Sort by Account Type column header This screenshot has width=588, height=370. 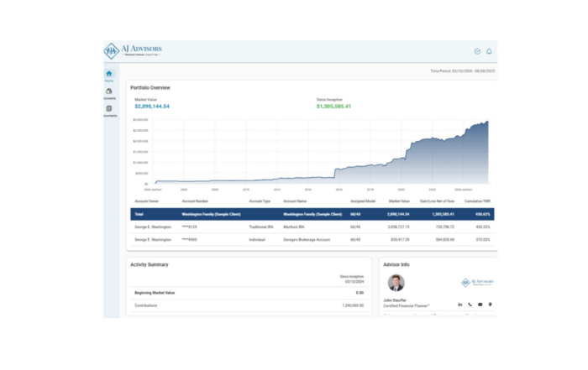[260, 201]
